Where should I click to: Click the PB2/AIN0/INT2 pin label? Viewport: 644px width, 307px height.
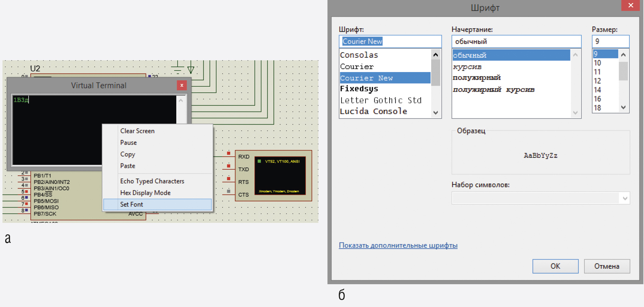click(x=52, y=182)
